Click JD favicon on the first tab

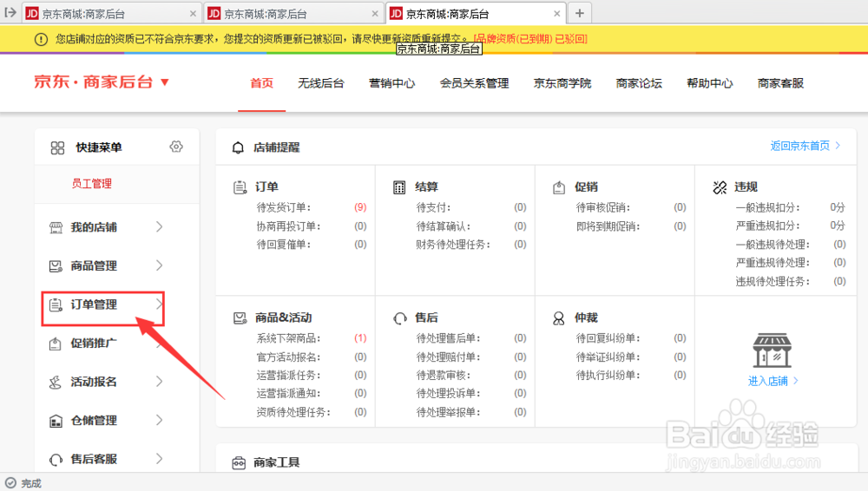(x=32, y=13)
